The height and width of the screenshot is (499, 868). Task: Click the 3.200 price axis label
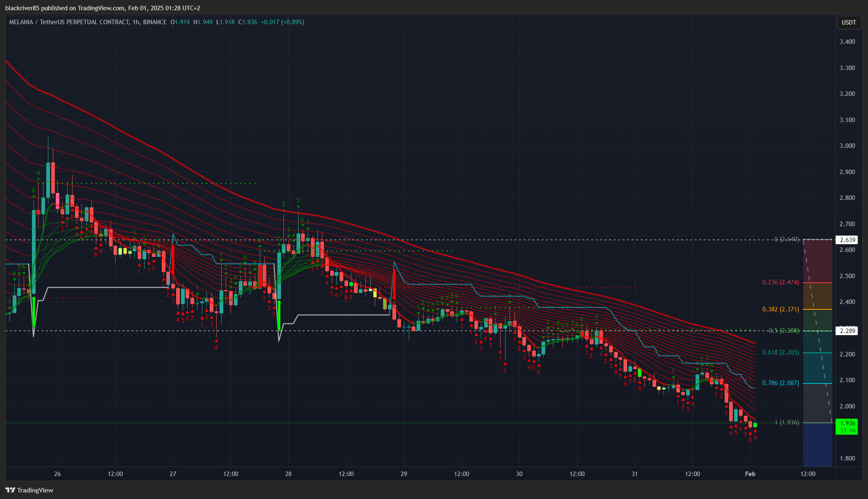pos(847,94)
